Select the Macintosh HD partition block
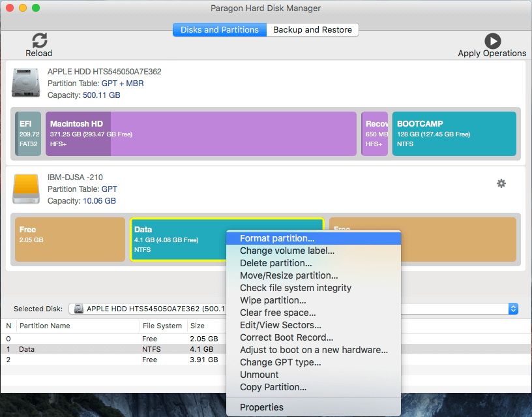The width and height of the screenshot is (532, 417). (x=201, y=134)
